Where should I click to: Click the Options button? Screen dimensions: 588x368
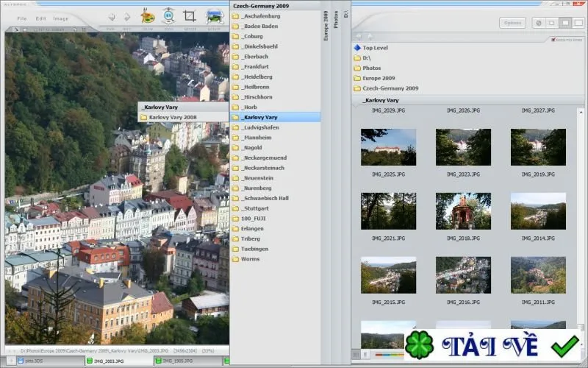pyautogui.click(x=512, y=23)
